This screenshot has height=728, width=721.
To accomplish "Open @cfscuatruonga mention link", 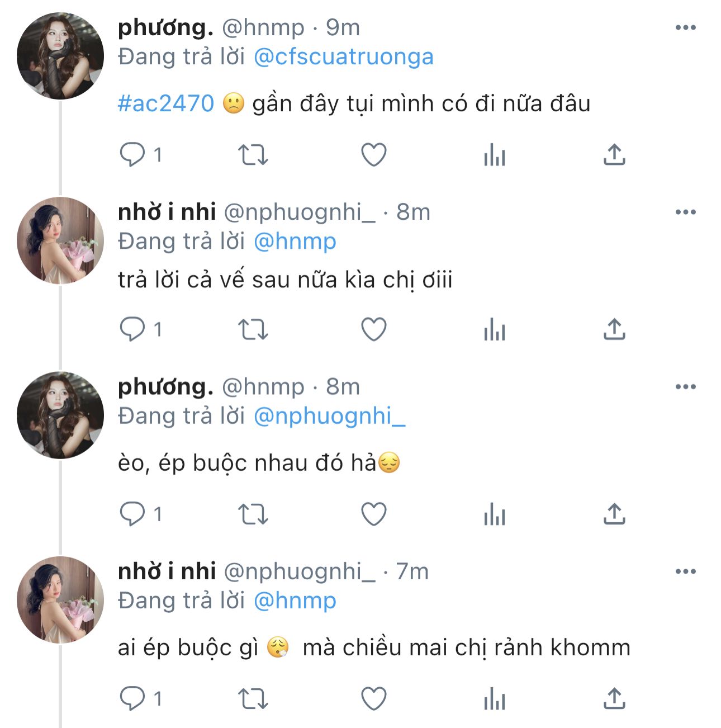I will (x=343, y=57).
